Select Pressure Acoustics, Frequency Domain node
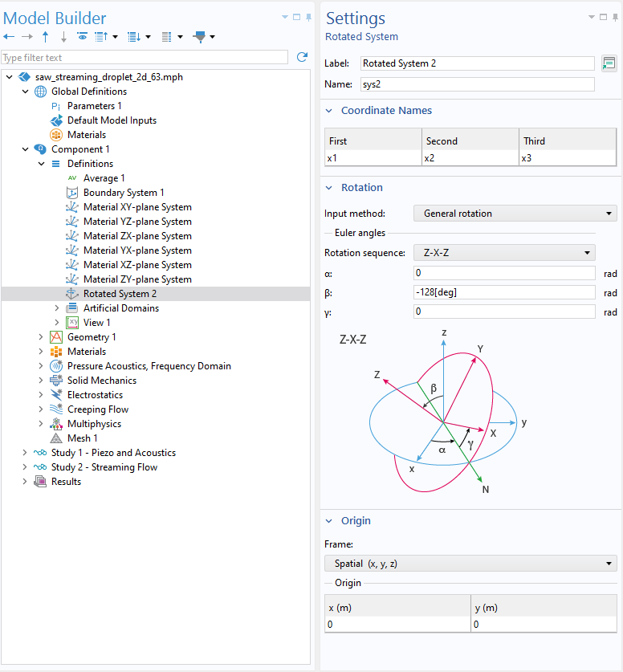Image resolution: width=623 pixels, height=672 pixels. [x=149, y=366]
